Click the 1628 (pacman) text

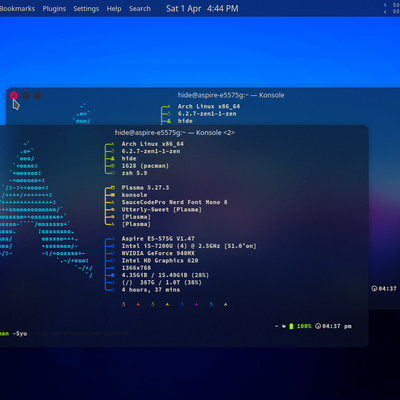coord(145,166)
